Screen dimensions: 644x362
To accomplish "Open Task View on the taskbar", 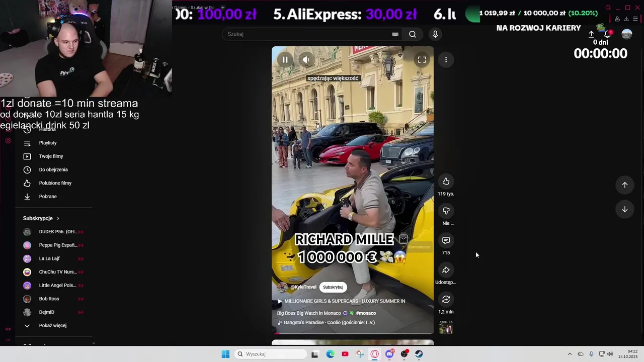I will (315, 354).
